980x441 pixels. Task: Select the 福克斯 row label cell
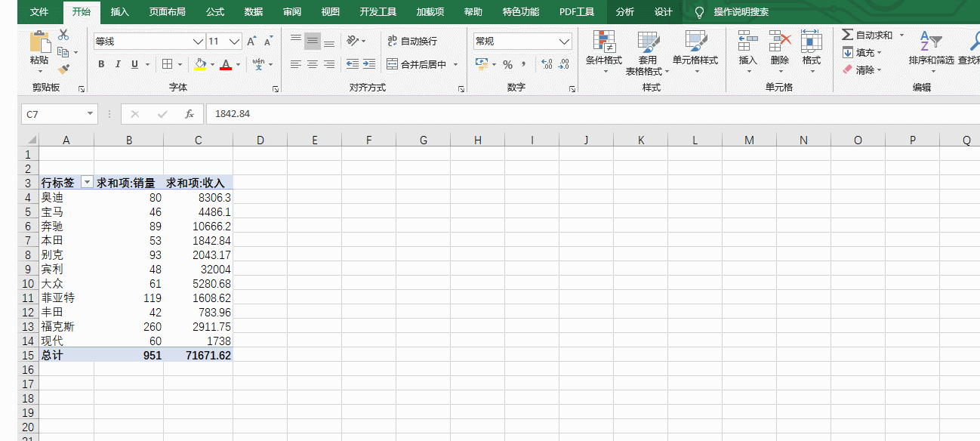[x=66, y=326]
